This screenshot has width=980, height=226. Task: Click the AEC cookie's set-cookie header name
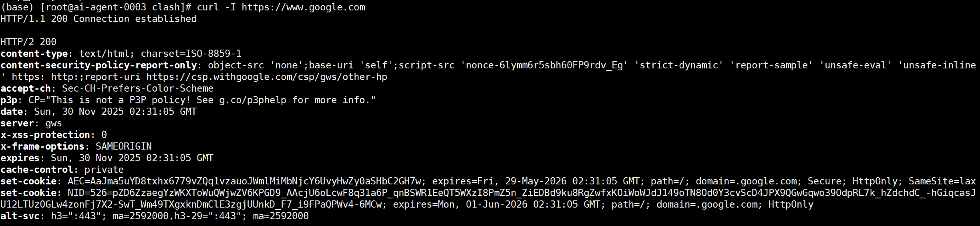28,181
